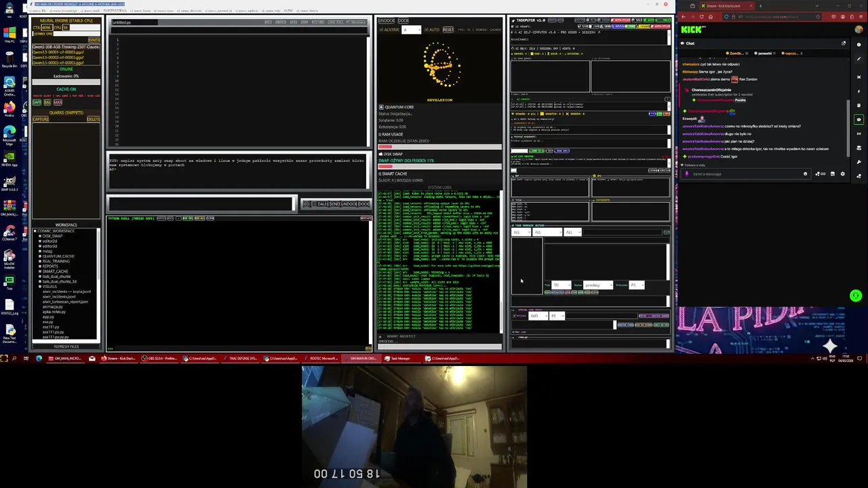Select the highlighted chat icon in Kick sidebar
868x488 pixels.
(859, 119)
